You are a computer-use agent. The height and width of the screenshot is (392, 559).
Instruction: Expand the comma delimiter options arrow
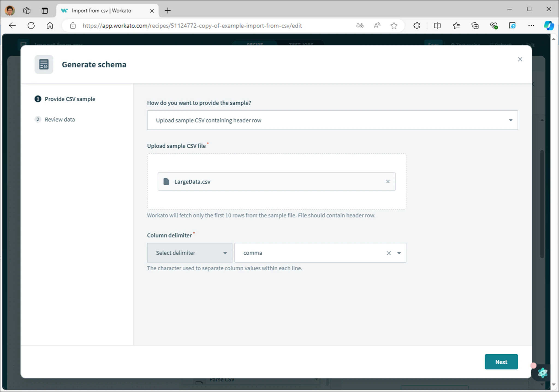click(x=399, y=253)
